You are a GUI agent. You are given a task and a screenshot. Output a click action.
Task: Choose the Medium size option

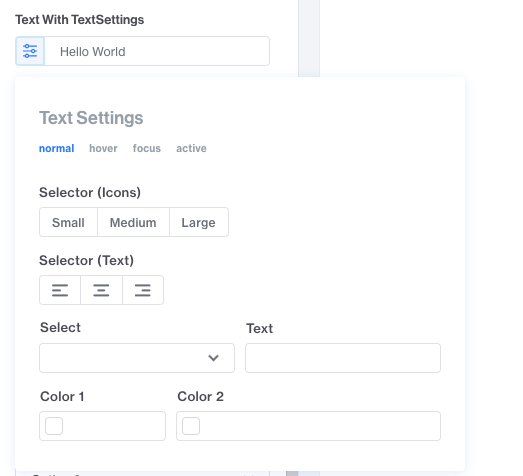(x=133, y=222)
